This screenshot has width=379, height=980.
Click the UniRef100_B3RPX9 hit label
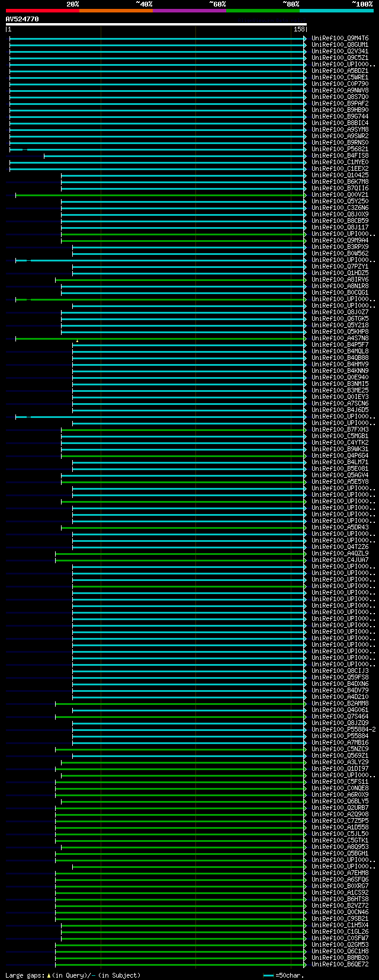[340, 247]
